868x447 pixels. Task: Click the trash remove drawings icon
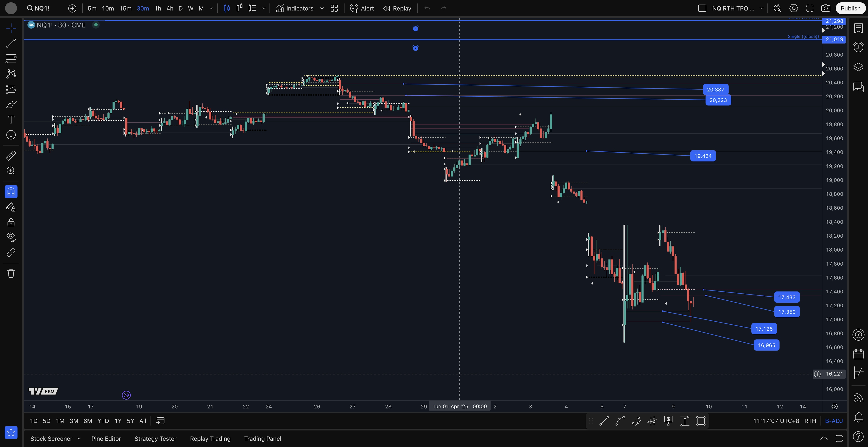point(11,273)
